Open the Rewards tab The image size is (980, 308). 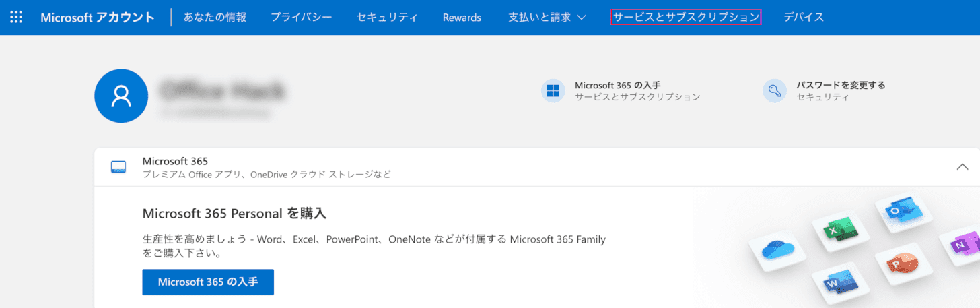tap(462, 18)
